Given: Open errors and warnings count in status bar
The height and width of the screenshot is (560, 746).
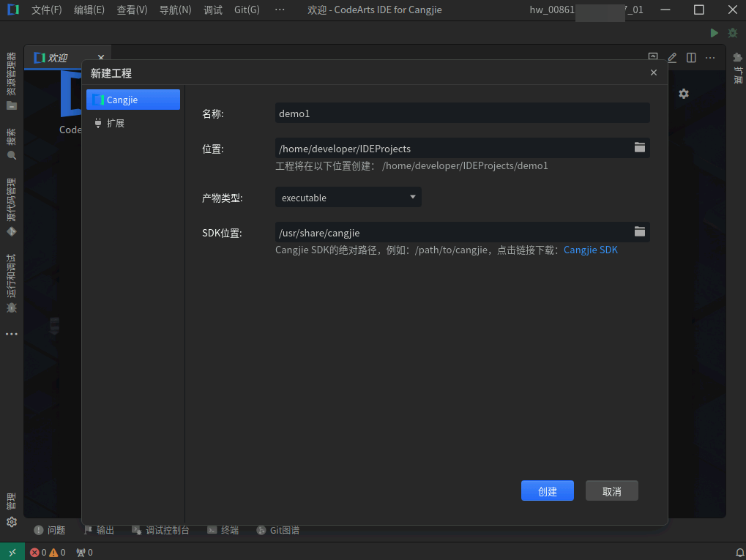Looking at the screenshot, I should point(48,553).
